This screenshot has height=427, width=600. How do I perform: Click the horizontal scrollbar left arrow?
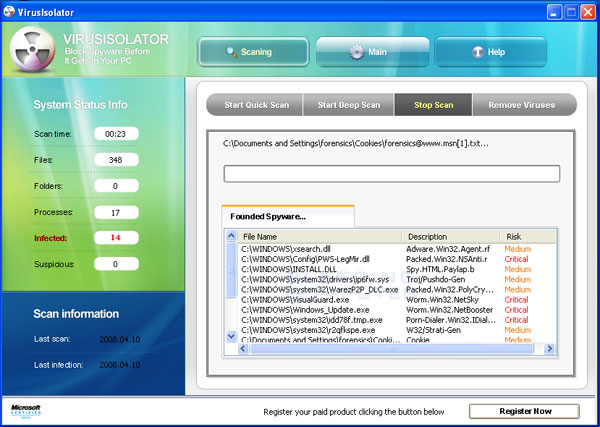243,349
